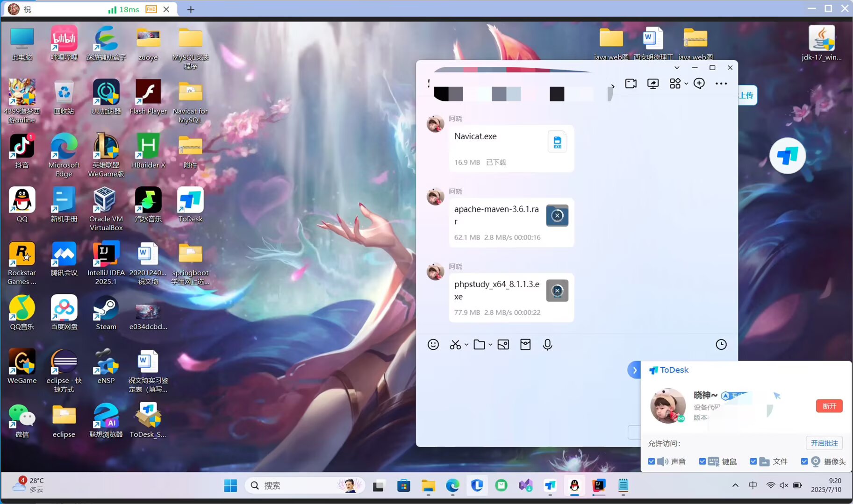Click the ToDesk icon in the taskbar

pyautogui.click(x=550, y=486)
